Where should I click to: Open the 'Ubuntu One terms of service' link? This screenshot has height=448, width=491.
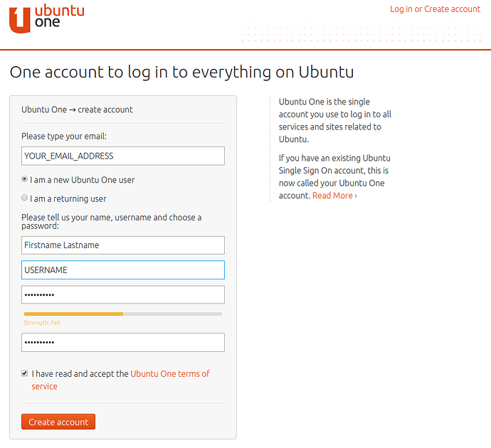click(x=169, y=374)
